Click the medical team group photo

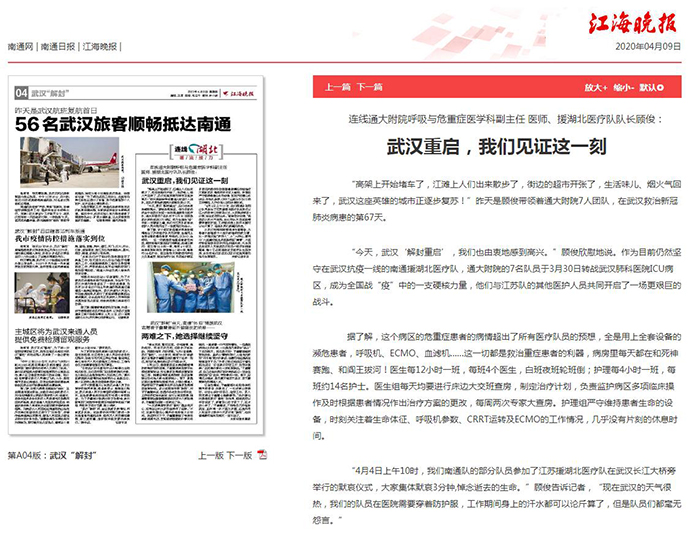[x=192, y=286]
